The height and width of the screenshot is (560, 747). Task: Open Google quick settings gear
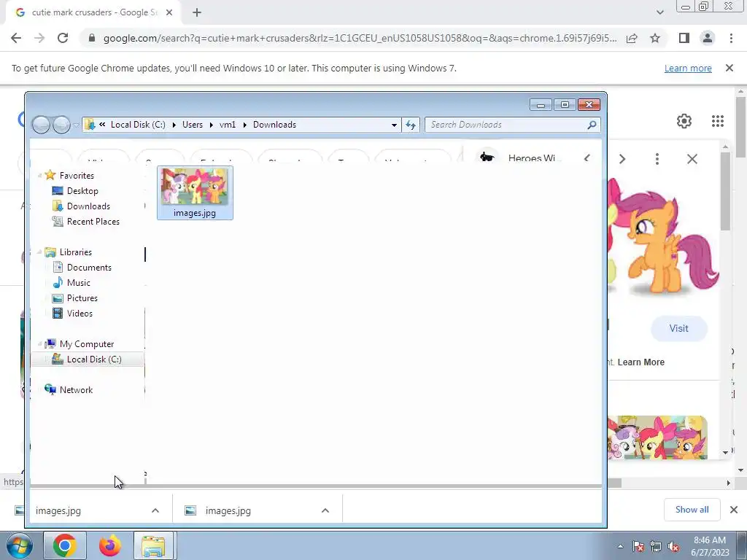click(684, 121)
